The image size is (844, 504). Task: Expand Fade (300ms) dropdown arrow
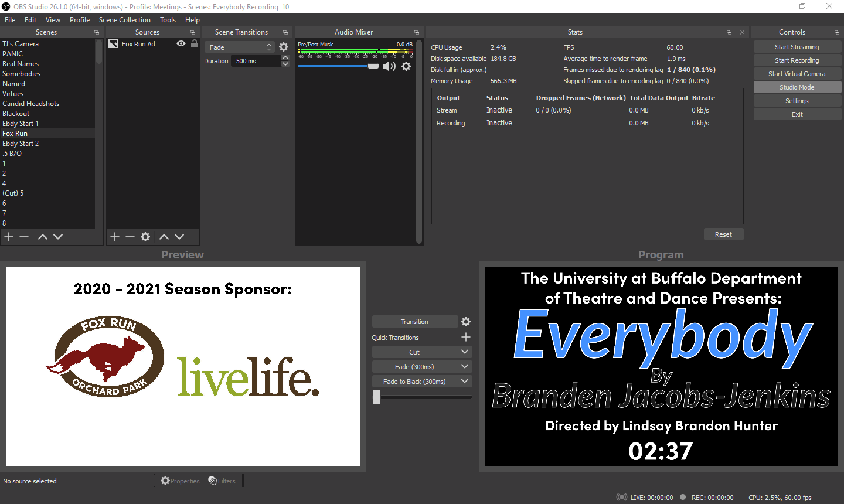click(x=465, y=367)
